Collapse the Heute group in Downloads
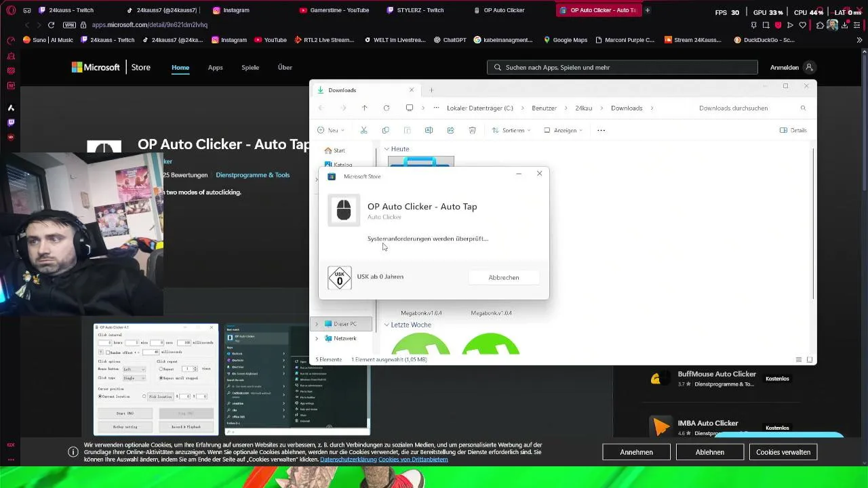The image size is (868, 488). 387,149
